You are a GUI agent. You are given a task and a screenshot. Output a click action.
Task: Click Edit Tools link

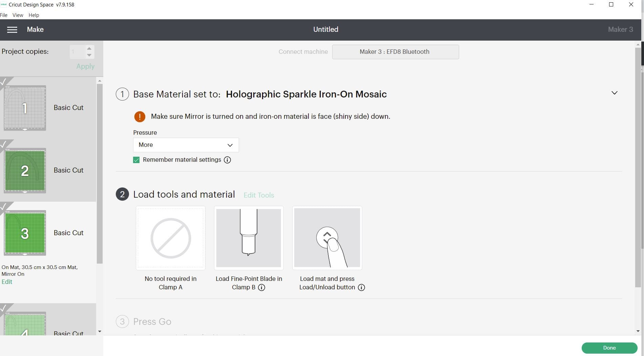[x=259, y=195]
